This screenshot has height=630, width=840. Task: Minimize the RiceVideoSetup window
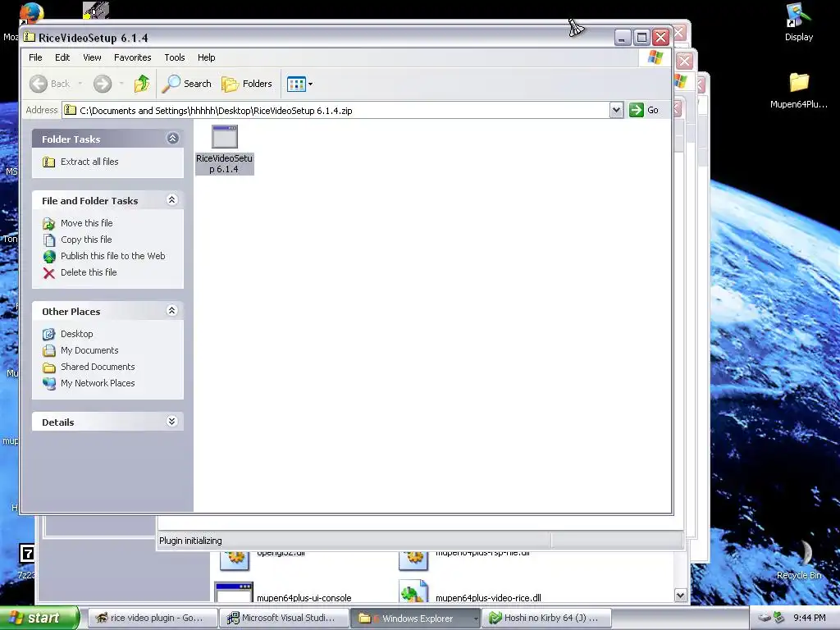622,37
